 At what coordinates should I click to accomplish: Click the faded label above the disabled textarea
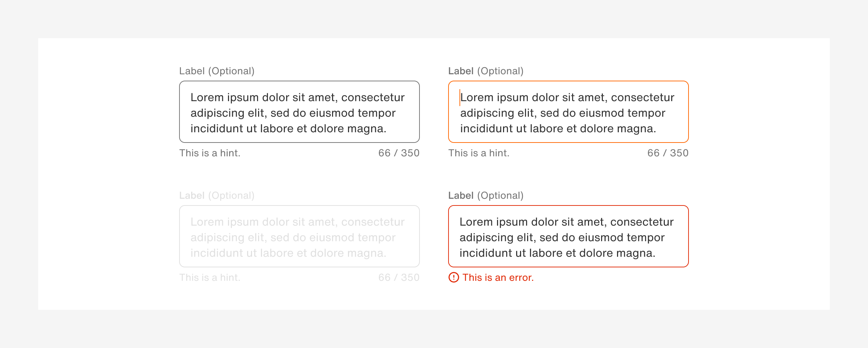pyautogui.click(x=217, y=196)
